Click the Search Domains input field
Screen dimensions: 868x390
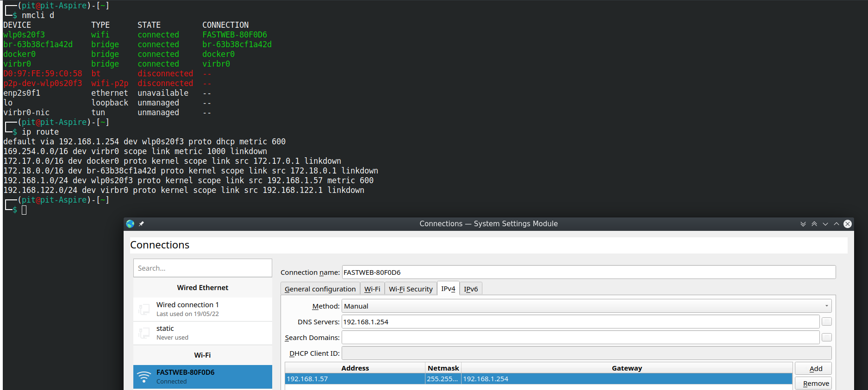pyautogui.click(x=581, y=337)
